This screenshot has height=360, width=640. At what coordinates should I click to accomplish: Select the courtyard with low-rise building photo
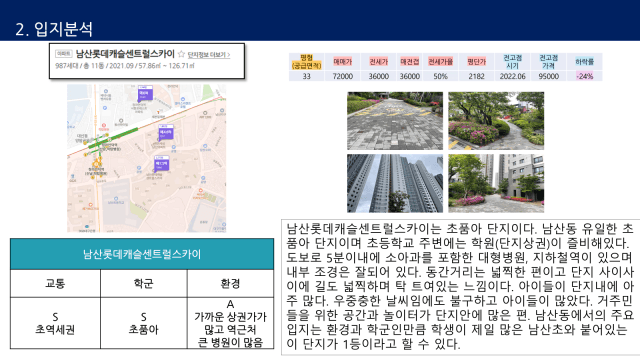(496, 183)
